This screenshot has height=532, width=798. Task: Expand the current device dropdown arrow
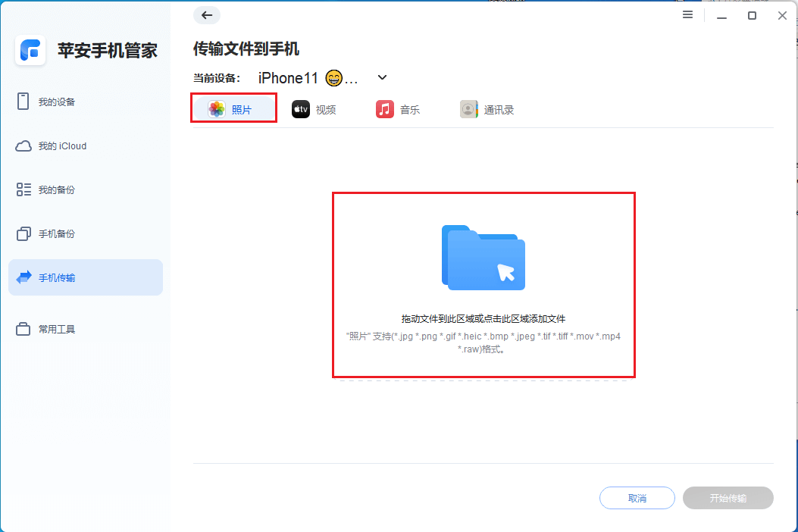point(382,77)
